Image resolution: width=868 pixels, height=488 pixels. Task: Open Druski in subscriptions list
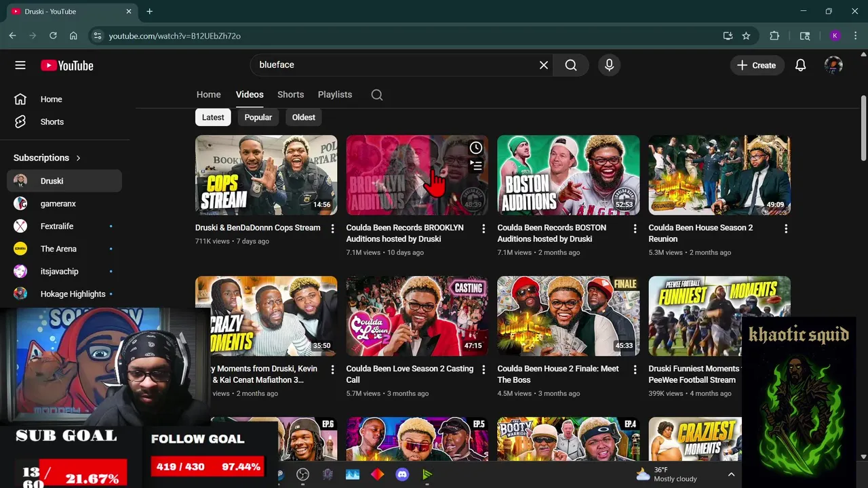(x=64, y=181)
